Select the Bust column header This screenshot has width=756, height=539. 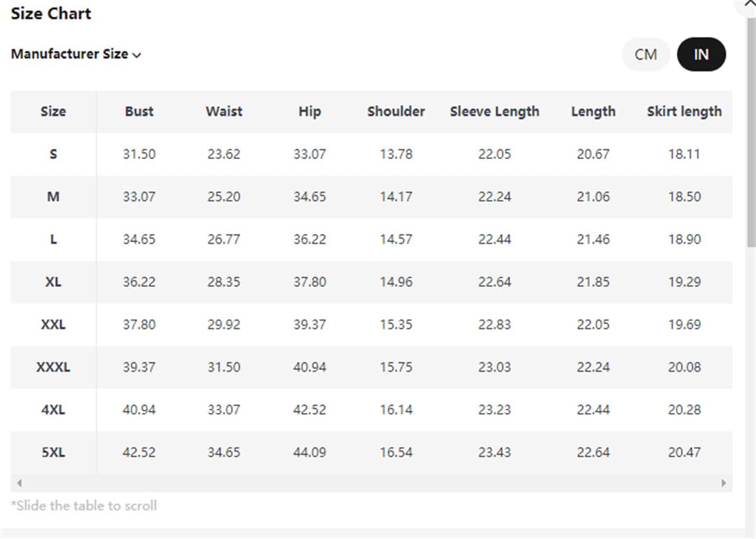pos(139,112)
